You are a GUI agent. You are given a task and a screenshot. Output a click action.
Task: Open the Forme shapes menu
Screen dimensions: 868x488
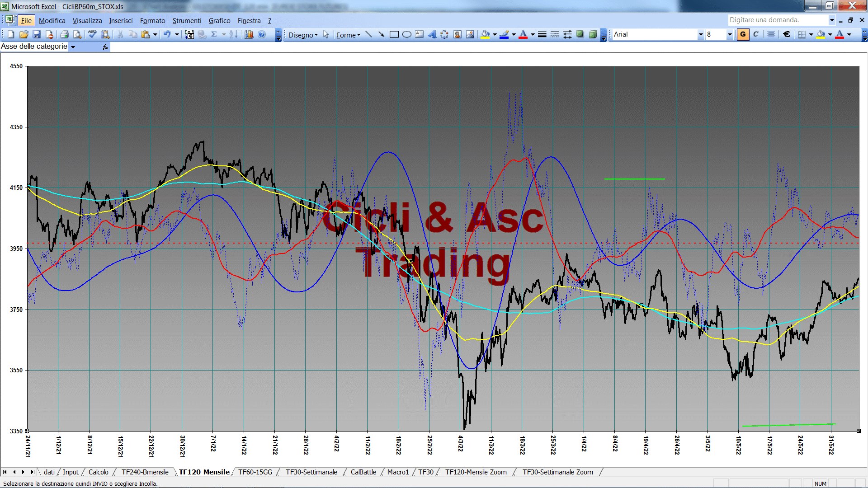click(348, 35)
